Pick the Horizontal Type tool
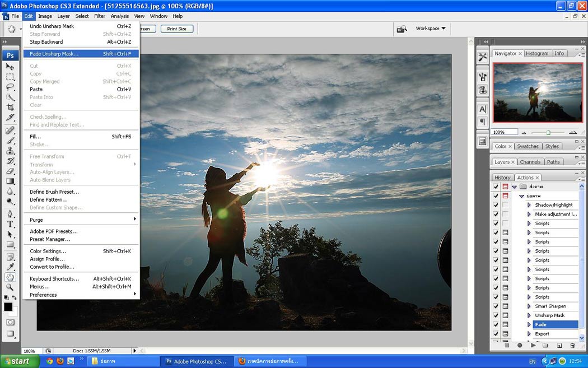 [x=10, y=224]
